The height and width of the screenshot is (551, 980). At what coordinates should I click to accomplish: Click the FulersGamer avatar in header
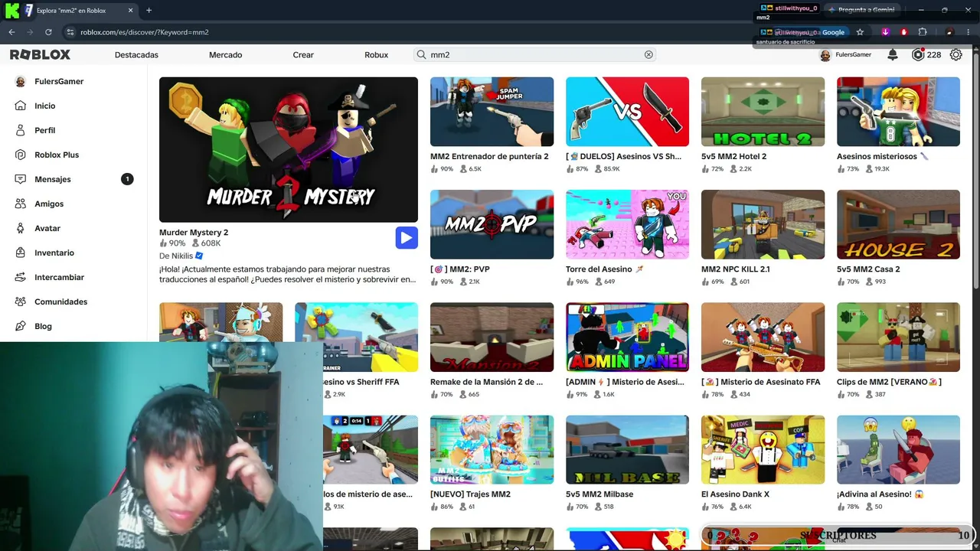825,55
